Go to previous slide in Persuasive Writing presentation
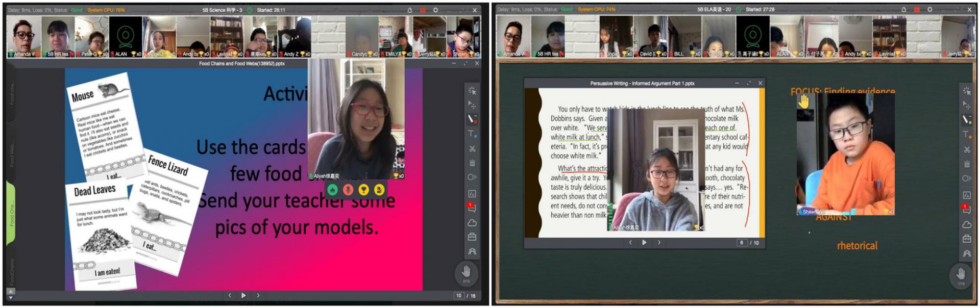The image size is (980, 308). pos(630,243)
